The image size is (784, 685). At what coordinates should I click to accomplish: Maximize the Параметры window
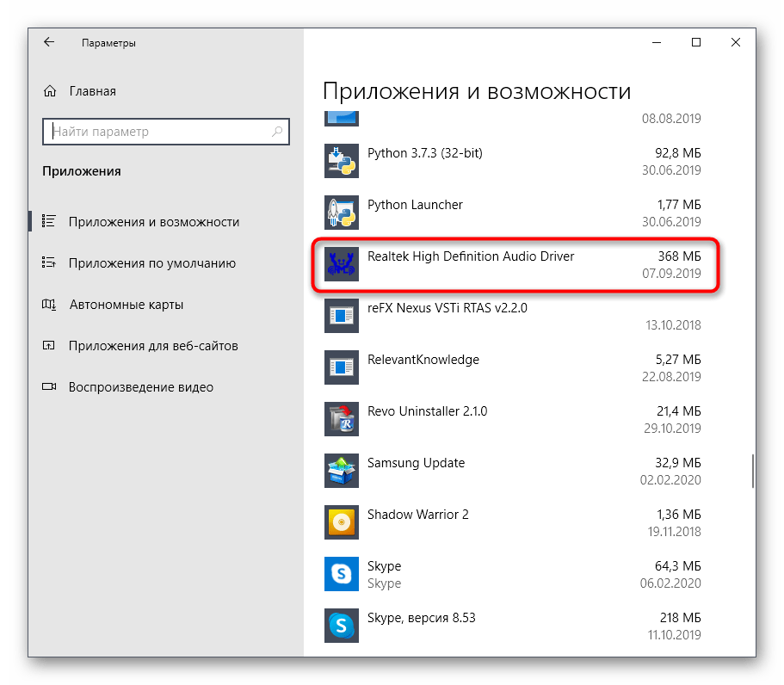point(696,42)
